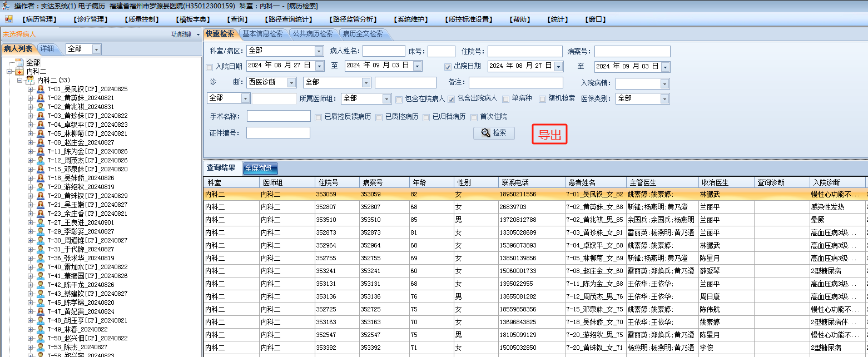Click the male patient icon for 7-02_黄兆祺
Viewport: 868px width, 357px height.
click(x=40, y=107)
